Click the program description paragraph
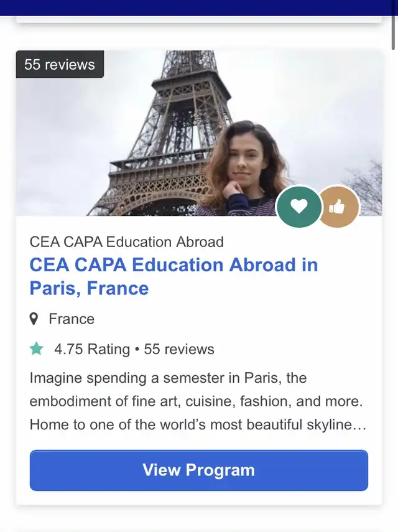 (x=198, y=401)
